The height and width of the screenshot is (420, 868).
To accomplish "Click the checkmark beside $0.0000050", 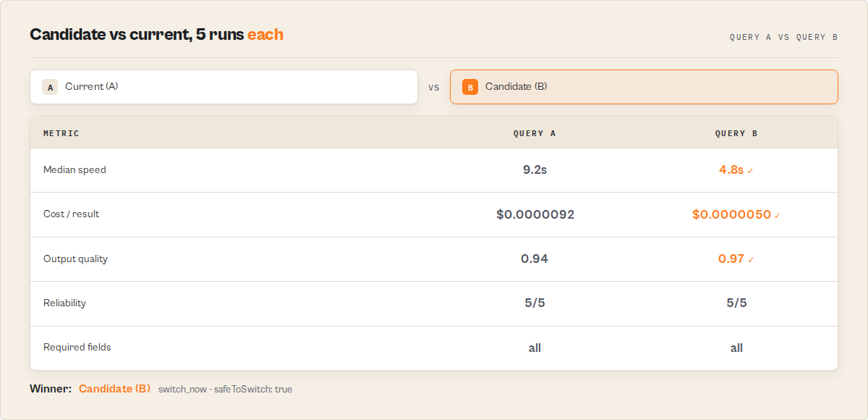I will (x=778, y=216).
